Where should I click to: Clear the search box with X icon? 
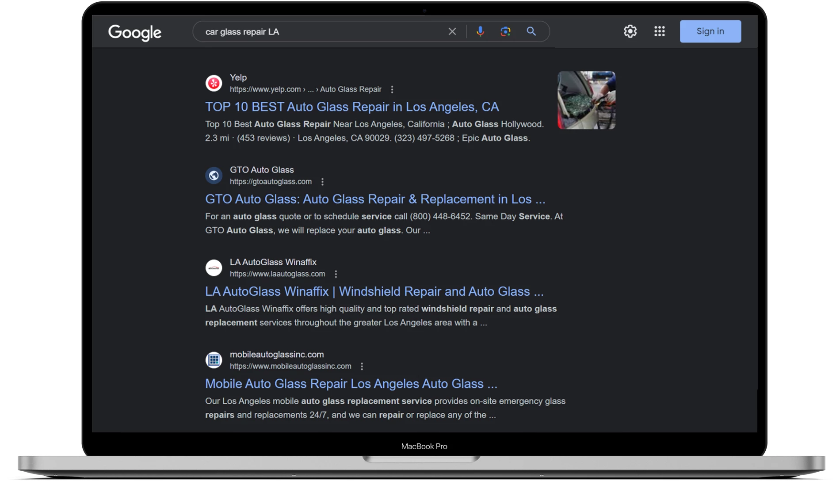point(452,31)
